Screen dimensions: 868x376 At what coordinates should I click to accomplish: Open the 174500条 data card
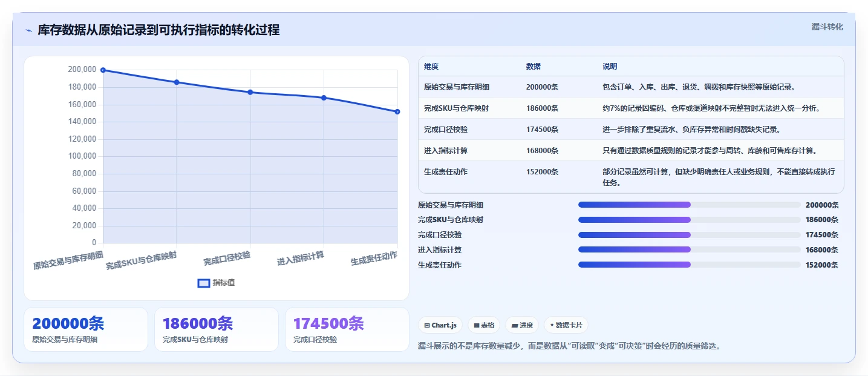(347, 329)
